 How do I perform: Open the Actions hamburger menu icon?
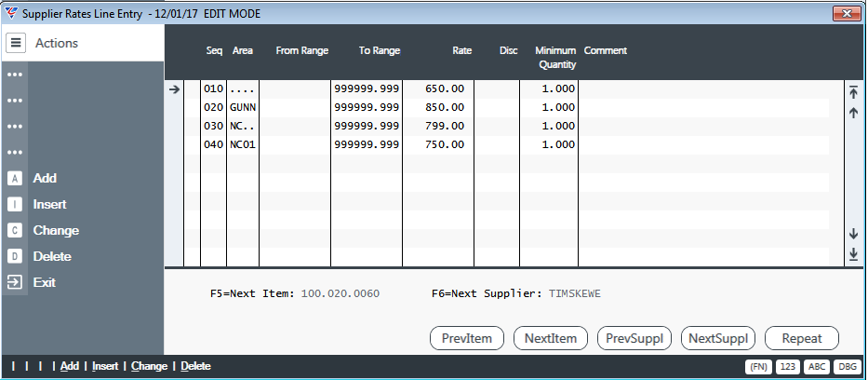click(x=16, y=43)
